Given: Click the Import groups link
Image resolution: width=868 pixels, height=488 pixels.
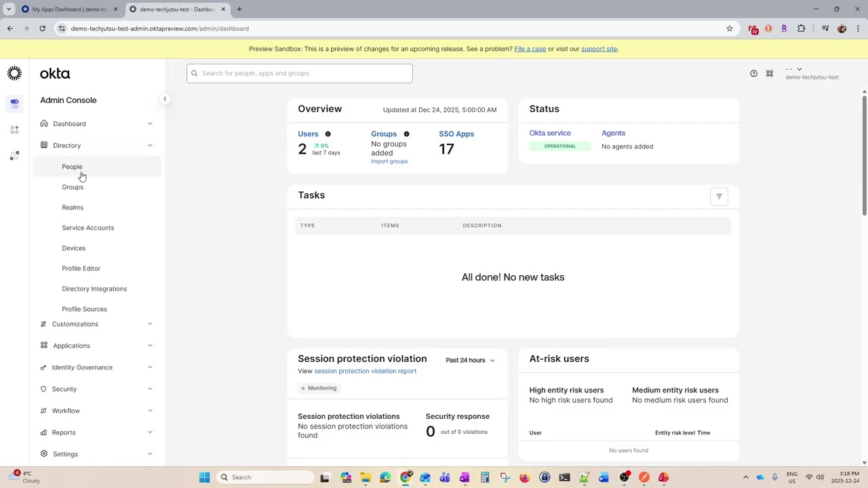Looking at the screenshot, I should click(x=389, y=161).
